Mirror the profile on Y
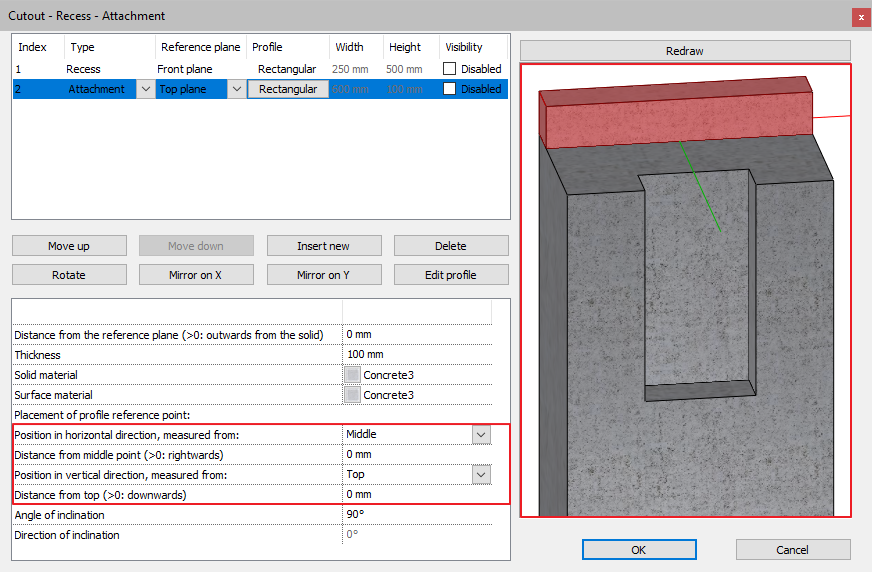 click(324, 275)
